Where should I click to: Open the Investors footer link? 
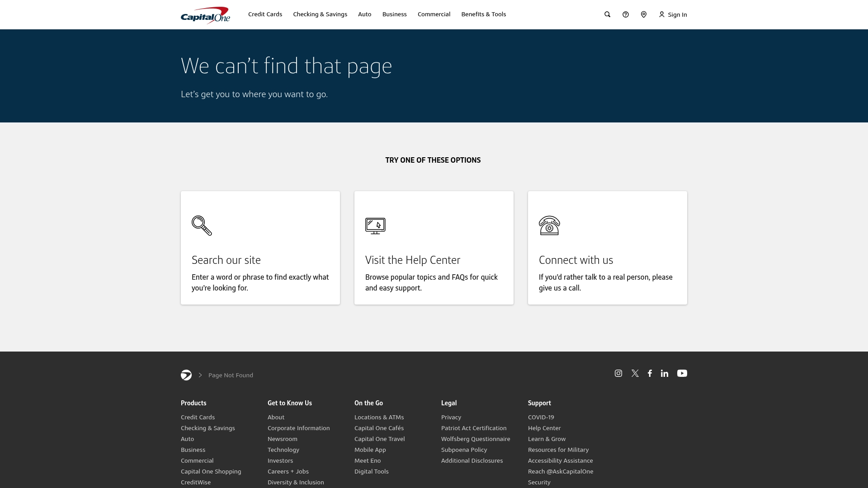(280, 460)
